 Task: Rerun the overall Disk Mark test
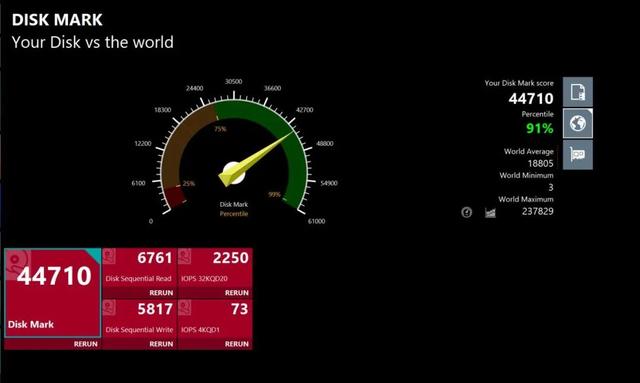[x=86, y=344]
